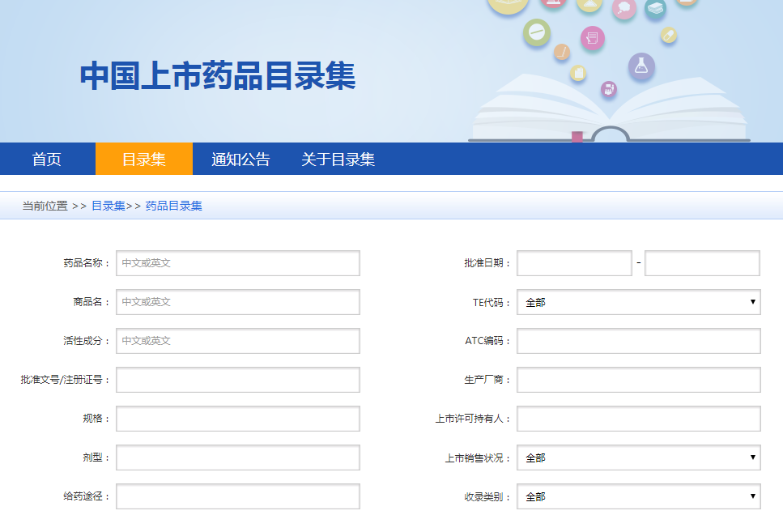Focus the 剂型 input field
783x532 pixels.
(x=238, y=458)
